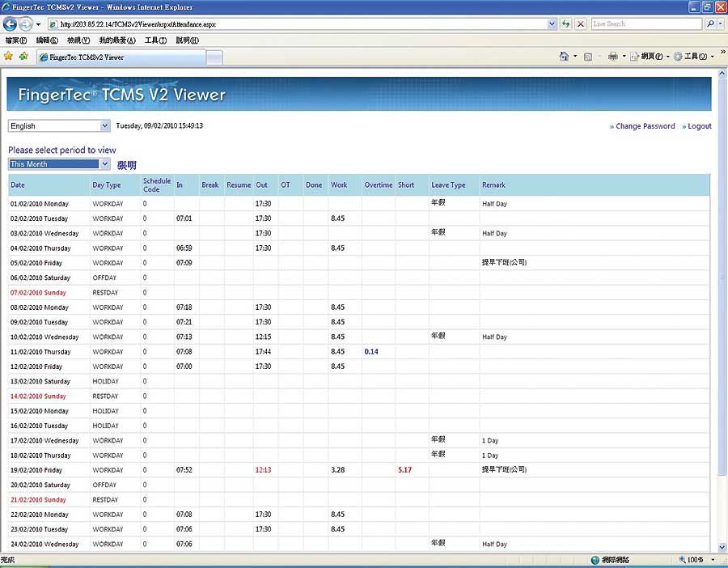The image size is (728, 568).
Task: Click the date 24/02/2010 Wednesday
Action: [44, 544]
